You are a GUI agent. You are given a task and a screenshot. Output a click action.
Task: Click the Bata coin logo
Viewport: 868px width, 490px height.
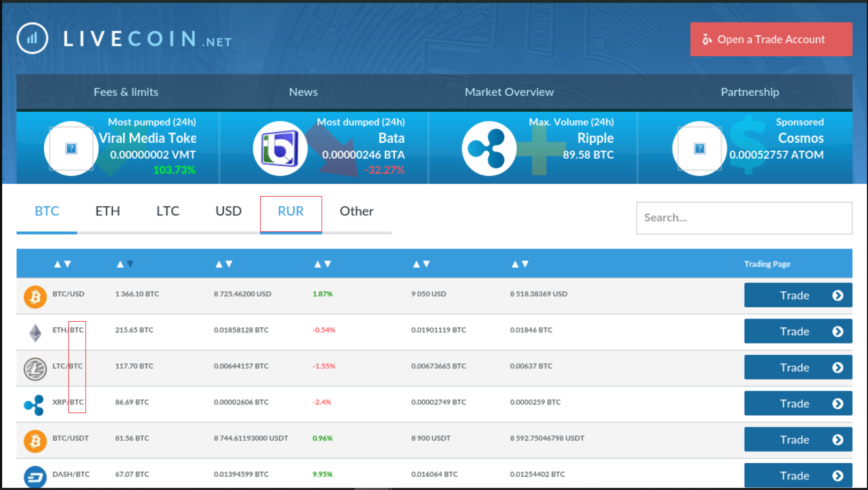(279, 149)
